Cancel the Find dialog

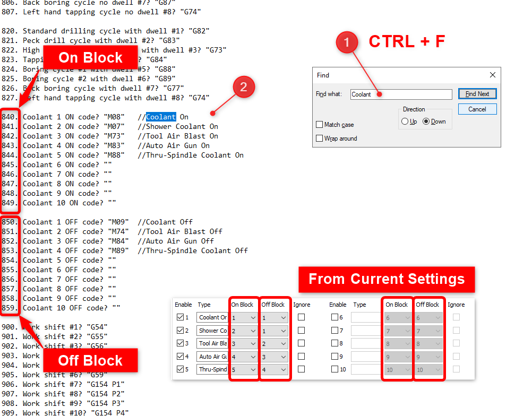pos(477,109)
